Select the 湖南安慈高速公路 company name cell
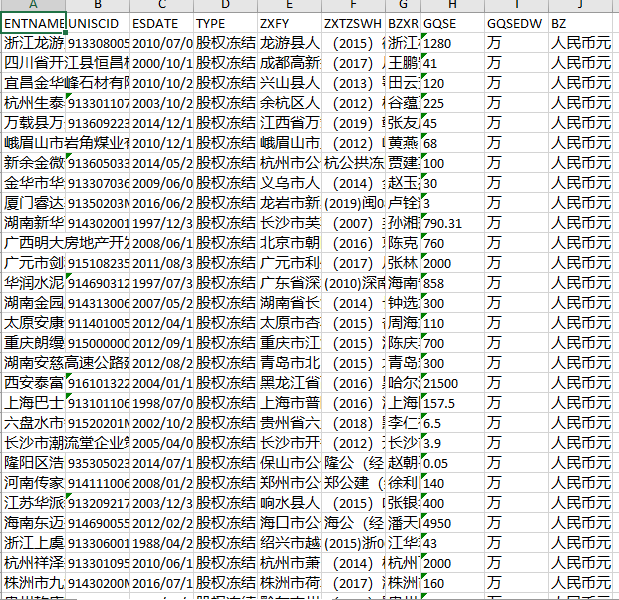Viewport: 619px width, 600px height. click(34, 363)
